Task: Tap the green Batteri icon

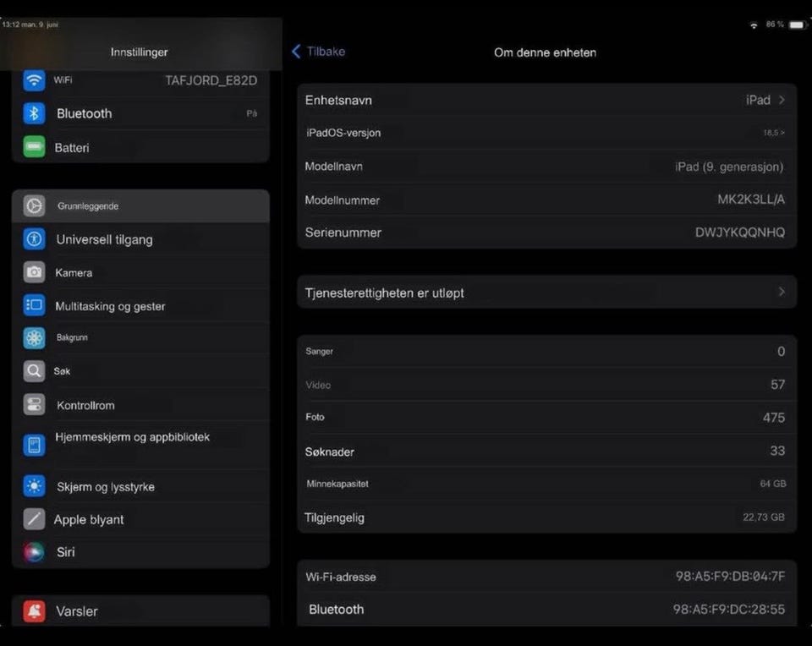Action: click(34, 147)
